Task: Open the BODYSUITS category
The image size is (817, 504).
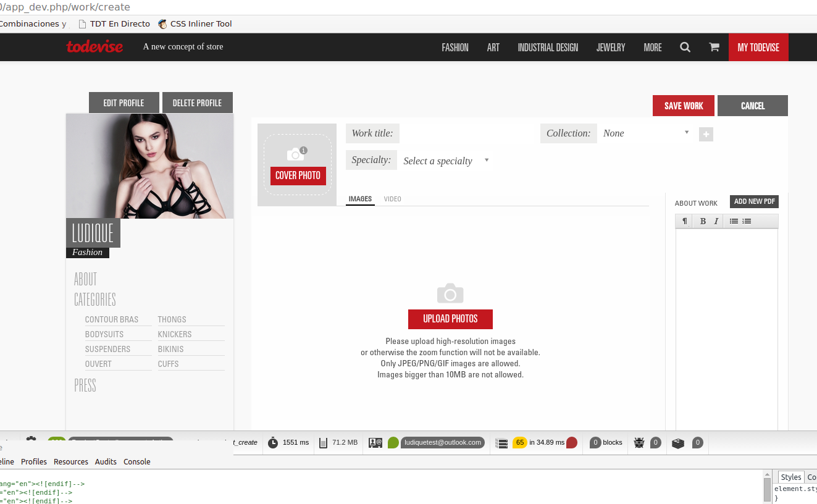Action: point(104,334)
